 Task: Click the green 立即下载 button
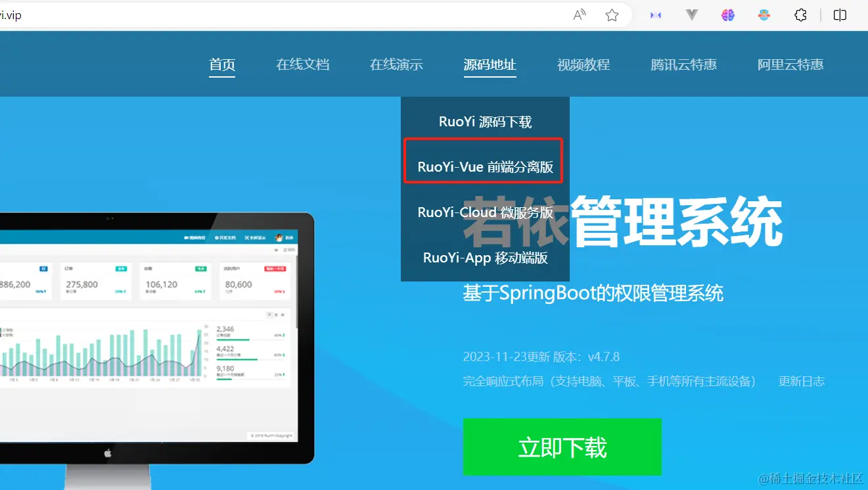click(562, 447)
